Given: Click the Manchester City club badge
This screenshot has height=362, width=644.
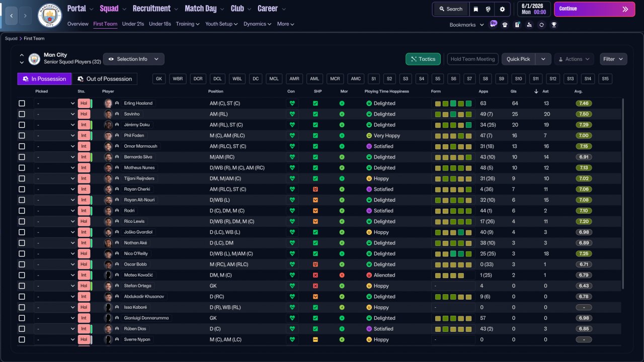Looking at the screenshot, I should pyautogui.click(x=50, y=16).
